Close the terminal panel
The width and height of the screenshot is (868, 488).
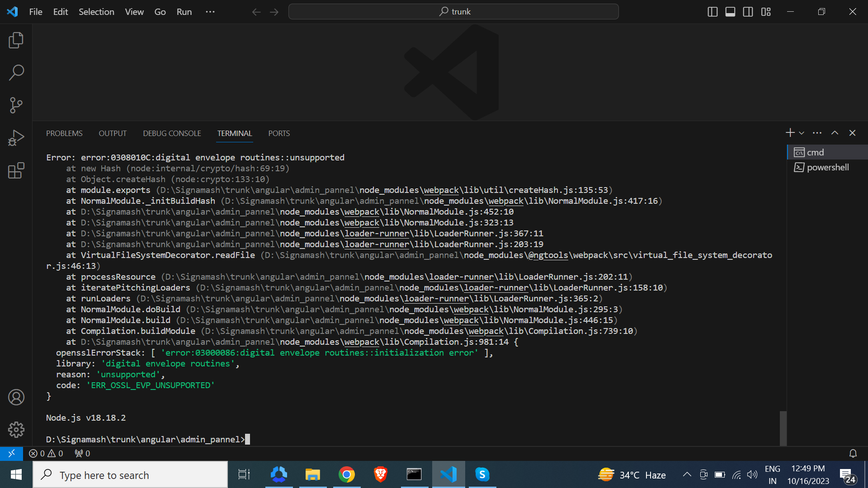pyautogui.click(x=852, y=133)
